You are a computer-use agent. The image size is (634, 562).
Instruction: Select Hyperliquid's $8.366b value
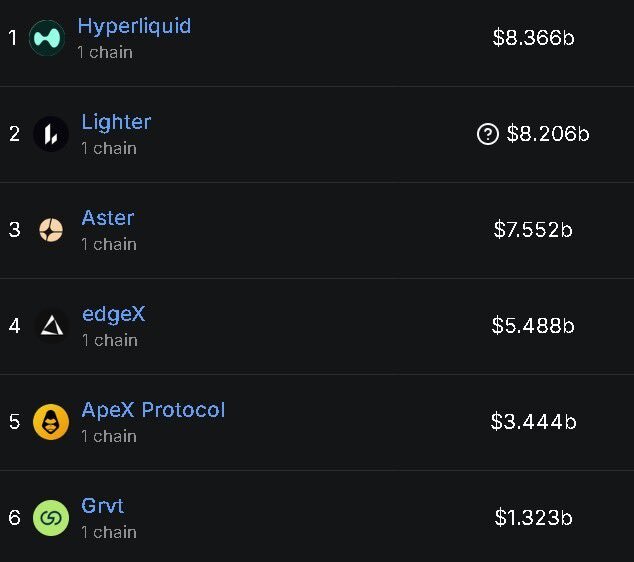click(533, 38)
